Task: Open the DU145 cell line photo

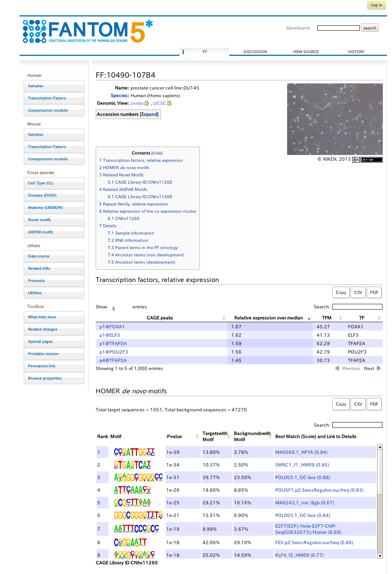Action: [335, 119]
